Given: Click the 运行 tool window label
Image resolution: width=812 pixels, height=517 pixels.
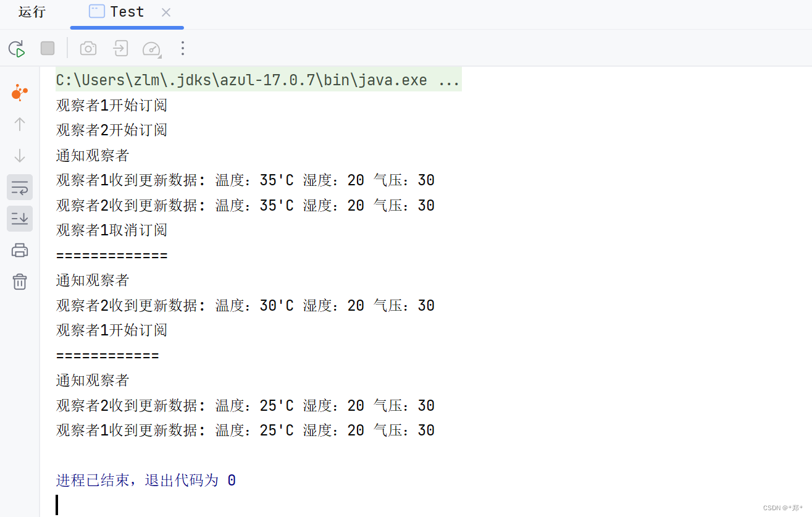Looking at the screenshot, I should click(32, 12).
